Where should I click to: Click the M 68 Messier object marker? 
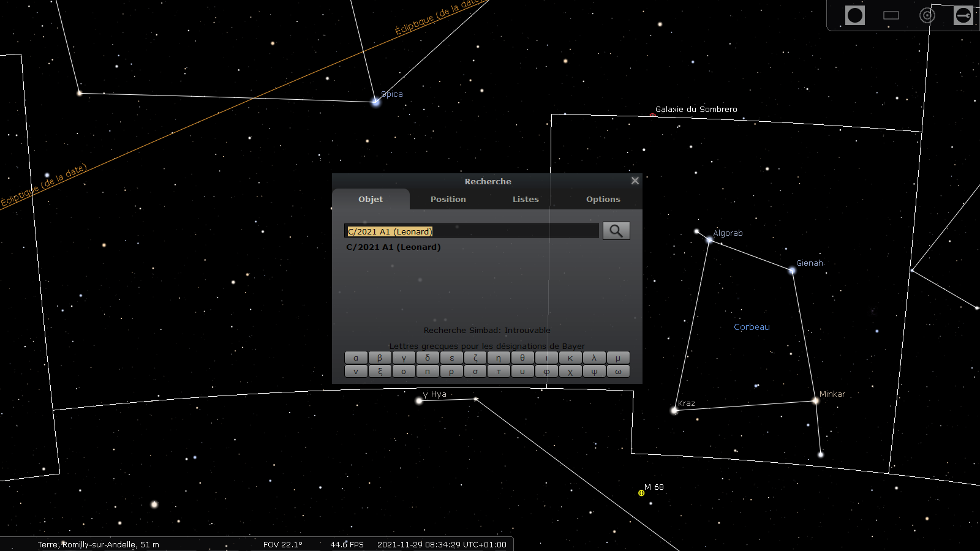(x=641, y=492)
